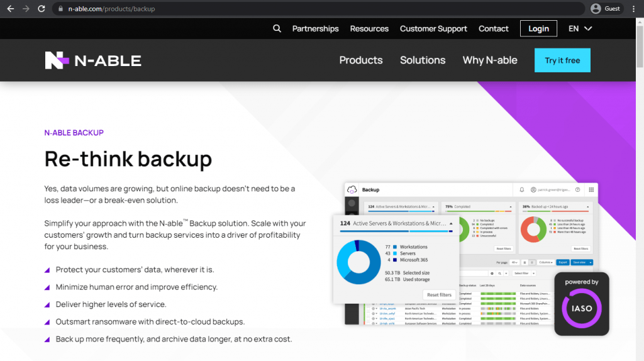Click the N-ABLE BACKUP label
The width and height of the screenshot is (644, 361).
pos(74,133)
